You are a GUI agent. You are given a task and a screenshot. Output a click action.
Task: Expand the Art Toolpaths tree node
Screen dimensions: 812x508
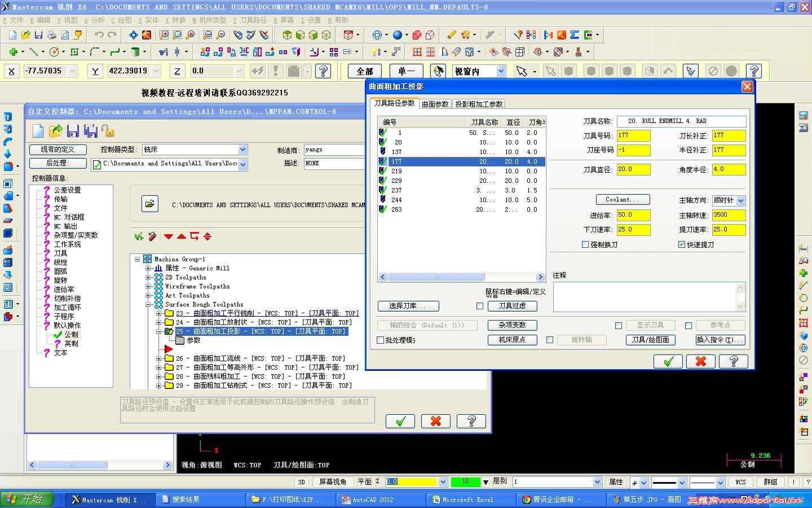coord(148,295)
